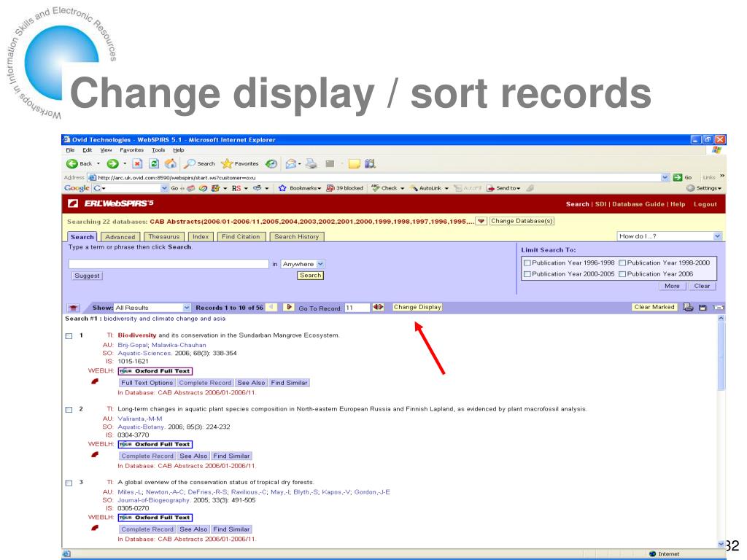The height and width of the screenshot is (560, 747).
Task: Open the Google search box dropdown
Action: point(164,188)
